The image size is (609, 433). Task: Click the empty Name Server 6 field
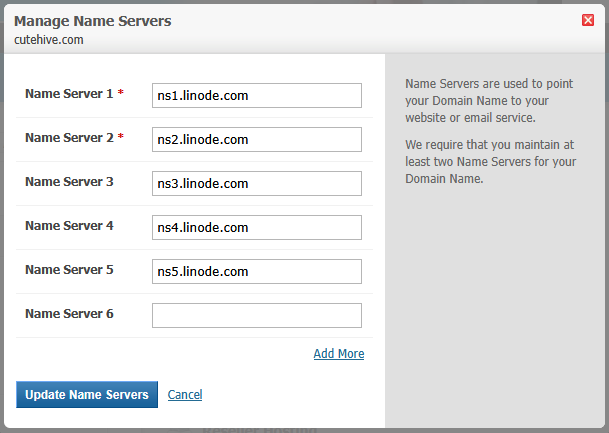[257, 315]
